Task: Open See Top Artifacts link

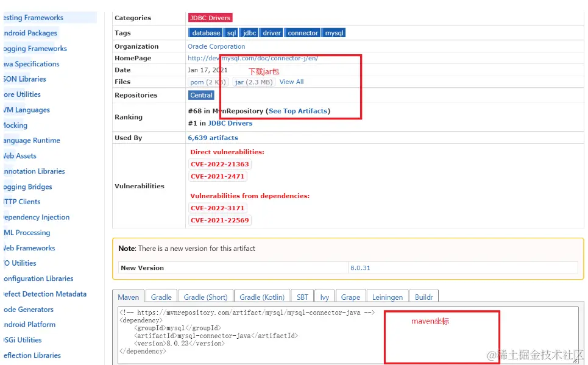Action: click(298, 111)
